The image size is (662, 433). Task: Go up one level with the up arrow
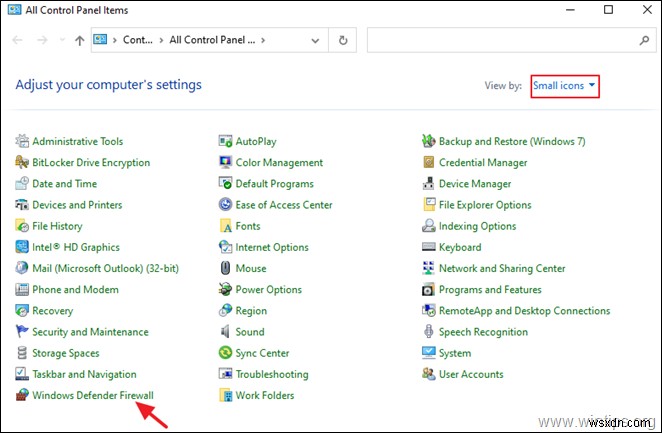[x=79, y=41]
